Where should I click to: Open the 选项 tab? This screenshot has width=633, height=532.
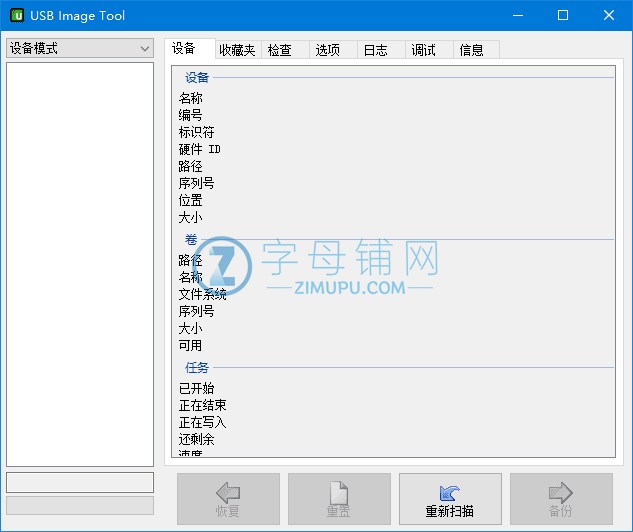click(333, 50)
